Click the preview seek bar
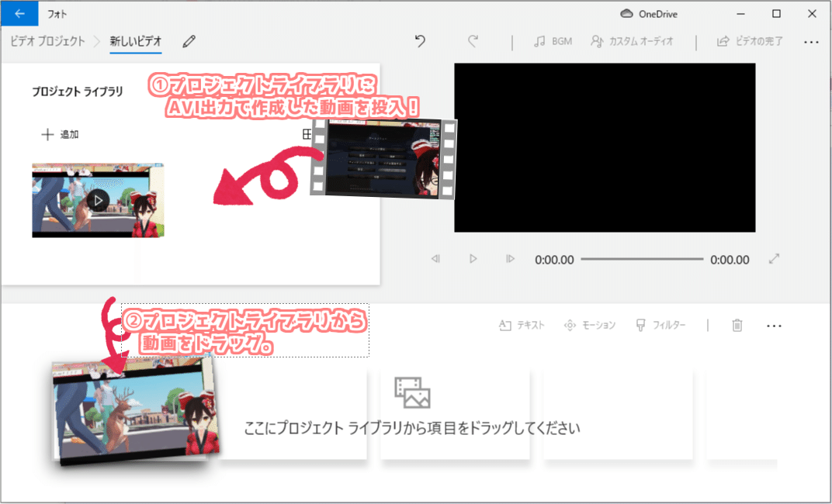832x504 pixels. pos(642,259)
